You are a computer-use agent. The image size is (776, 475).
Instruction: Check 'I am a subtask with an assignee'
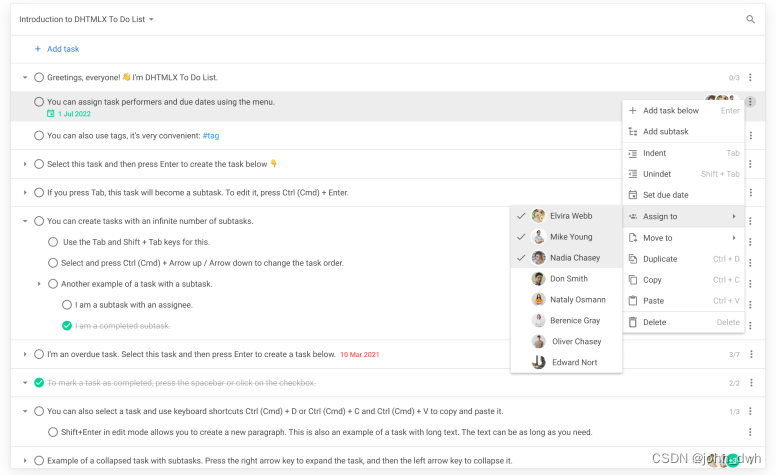pyautogui.click(x=67, y=305)
